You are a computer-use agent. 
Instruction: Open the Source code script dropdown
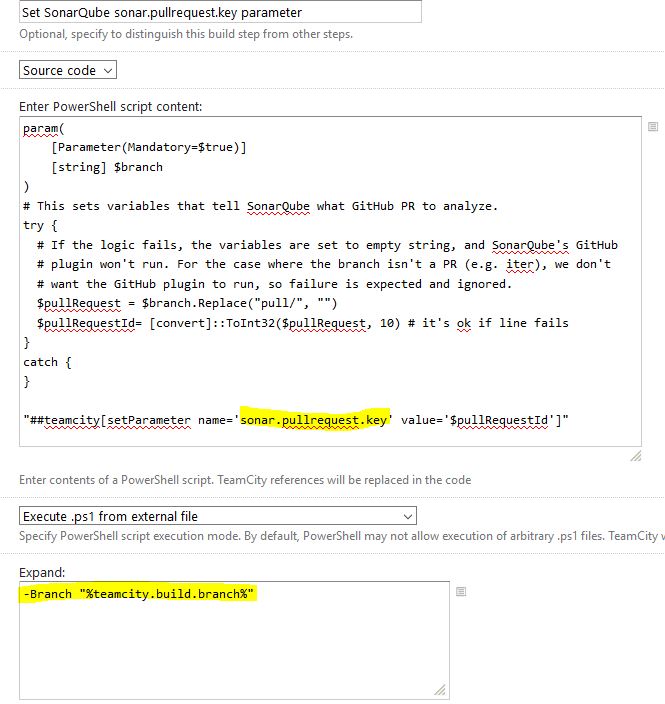point(68,70)
